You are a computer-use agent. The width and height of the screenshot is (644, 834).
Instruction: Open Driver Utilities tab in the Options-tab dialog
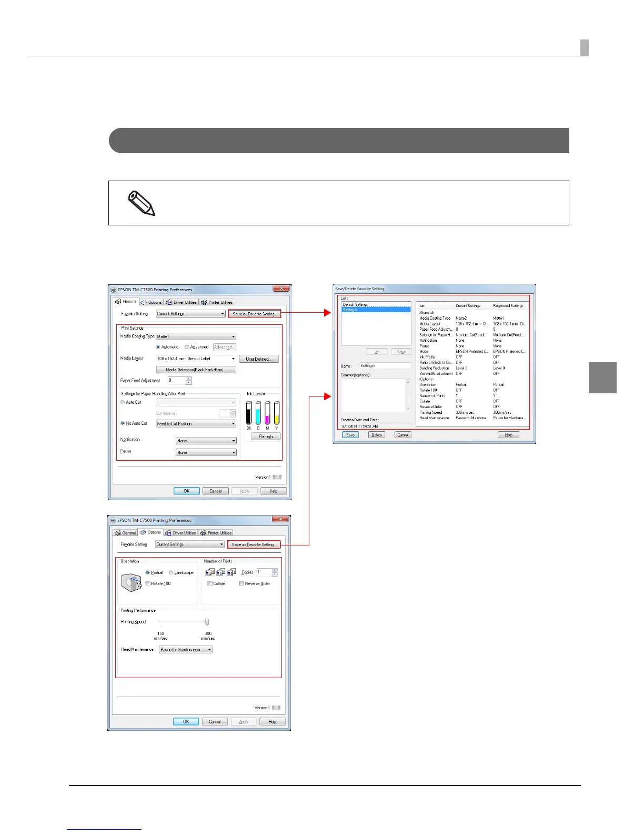(180, 533)
